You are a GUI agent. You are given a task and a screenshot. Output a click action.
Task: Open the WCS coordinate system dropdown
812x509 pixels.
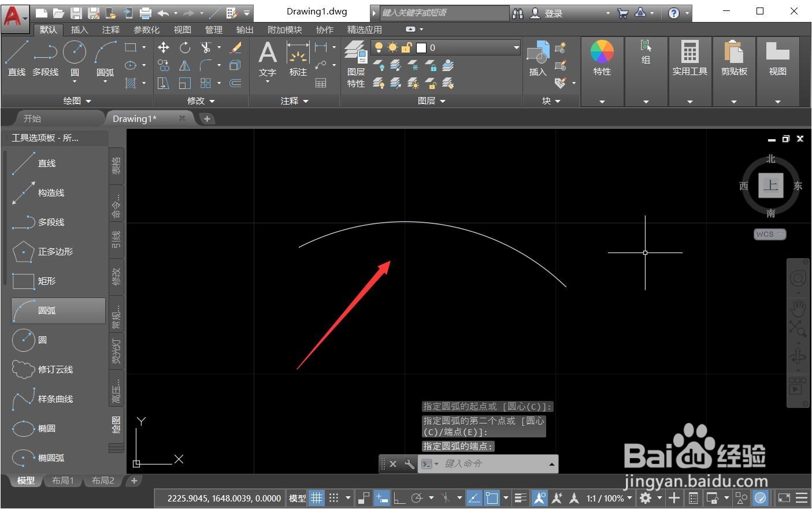click(770, 234)
